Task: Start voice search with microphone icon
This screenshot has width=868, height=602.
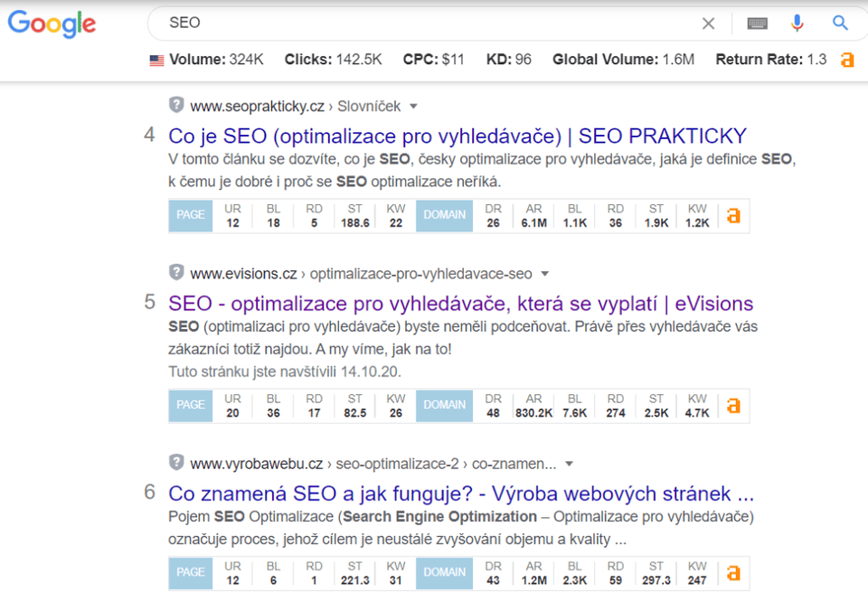Action: [797, 24]
